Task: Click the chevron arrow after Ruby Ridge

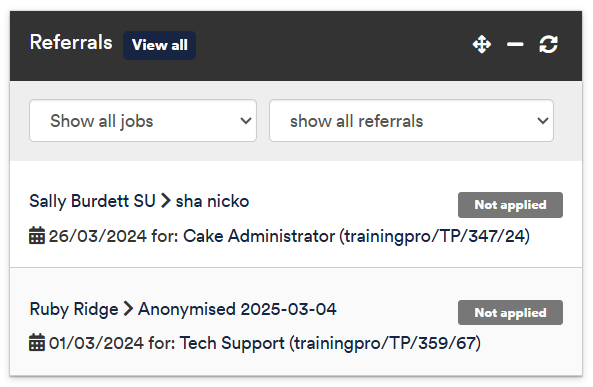Action: pyautogui.click(x=129, y=308)
